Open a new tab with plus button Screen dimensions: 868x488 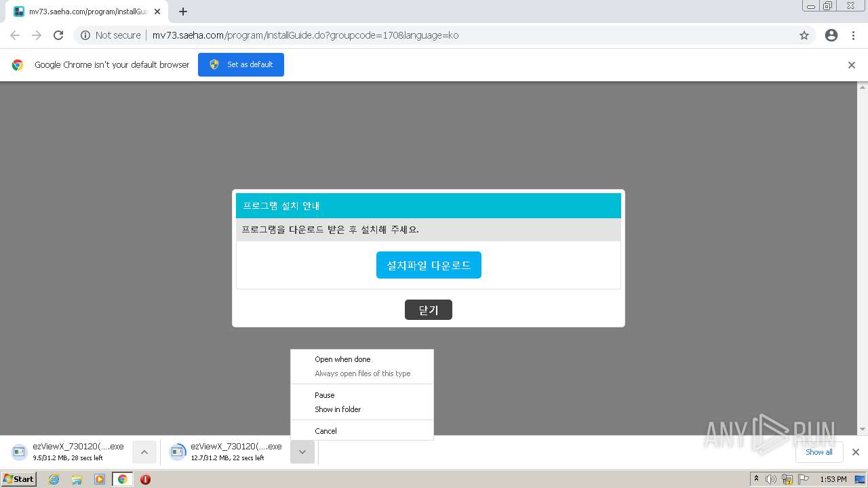[183, 12]
